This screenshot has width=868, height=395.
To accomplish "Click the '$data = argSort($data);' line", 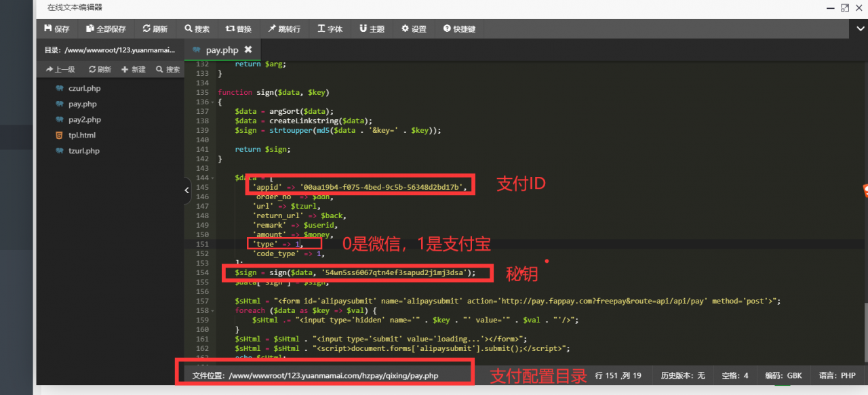I will point(285,111).
